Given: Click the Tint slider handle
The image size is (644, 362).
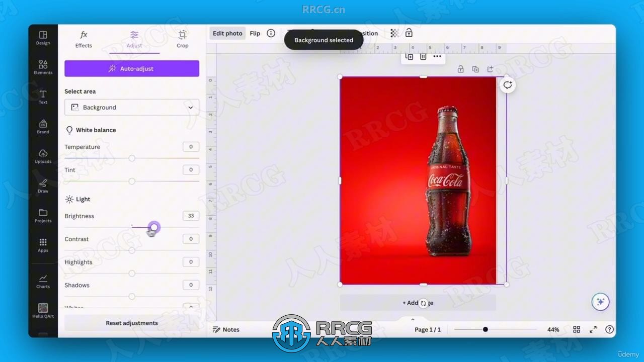Looking at the screenshot, I should click(132, 182).
